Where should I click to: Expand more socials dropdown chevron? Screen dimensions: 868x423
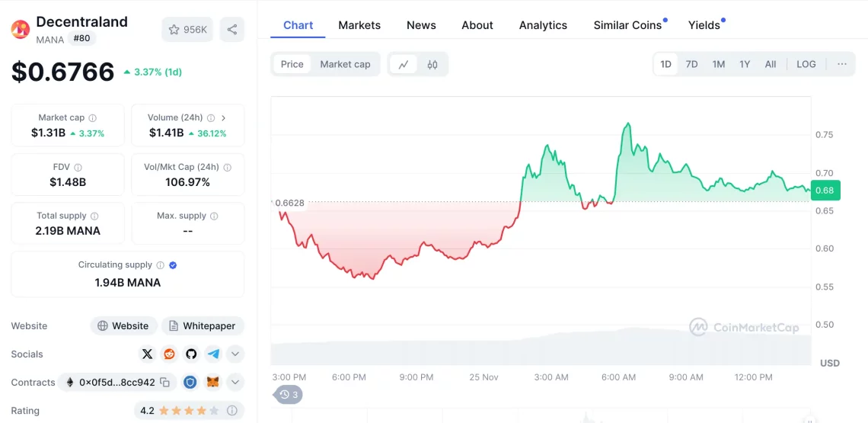click(235, 354)
